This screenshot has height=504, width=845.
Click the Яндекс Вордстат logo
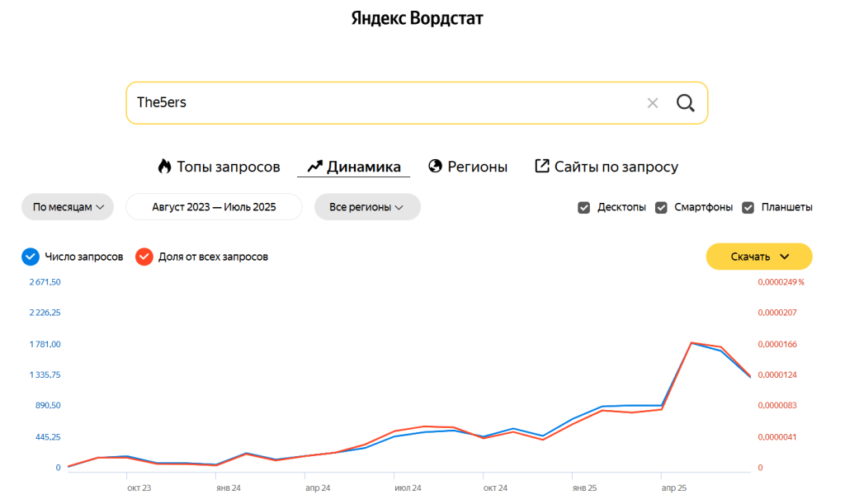pyautogui.click(x=418, y=18)
